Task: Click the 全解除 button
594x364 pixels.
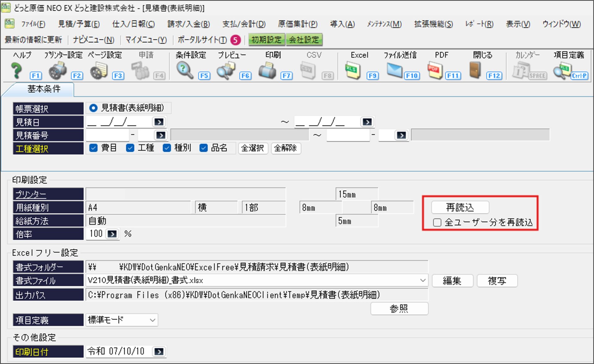Action: pos(285,148)
